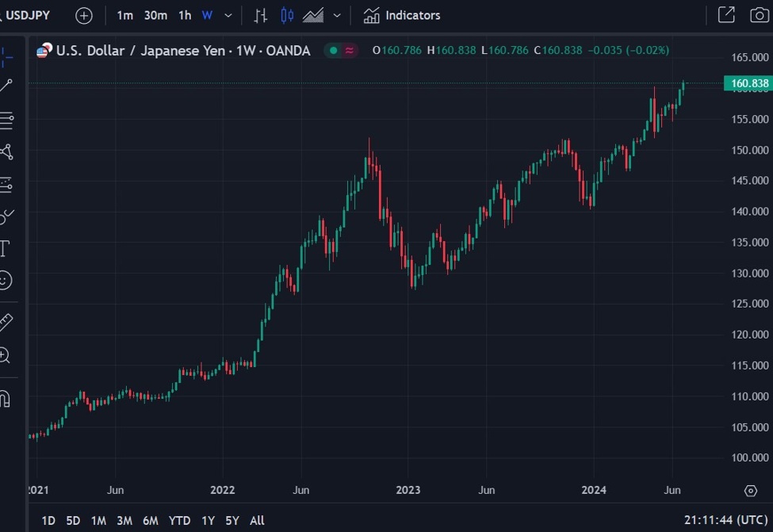Image resolution: width=773 pixels, height=532 pixels.
Task: Select the YTD date range
Action: tap(179, 521)
